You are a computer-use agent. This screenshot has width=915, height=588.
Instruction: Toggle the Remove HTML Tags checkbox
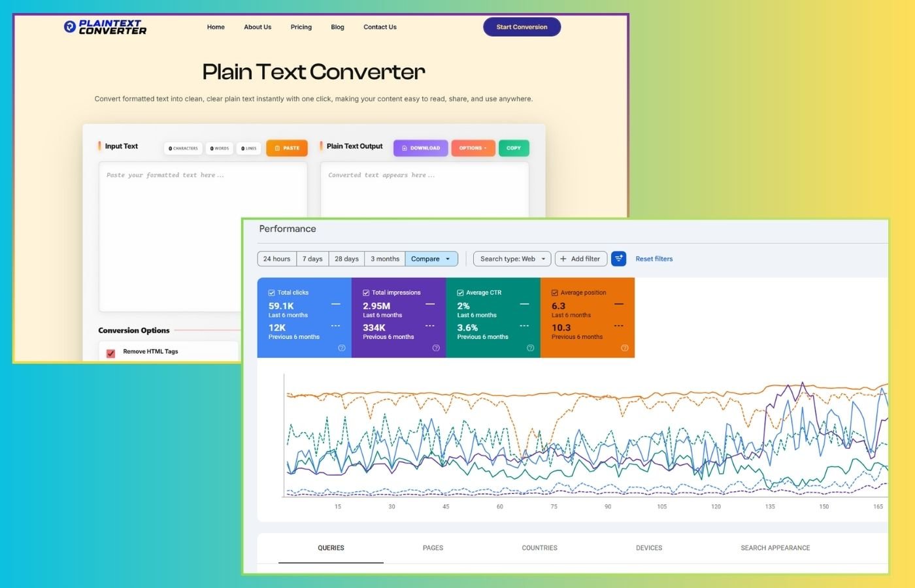pos(111,353)
